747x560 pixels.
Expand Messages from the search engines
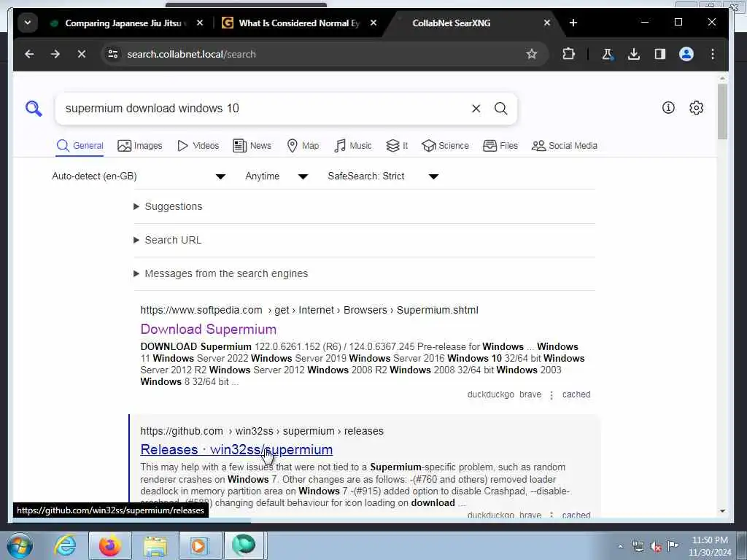pyautogui.click(x=221, y=274)
